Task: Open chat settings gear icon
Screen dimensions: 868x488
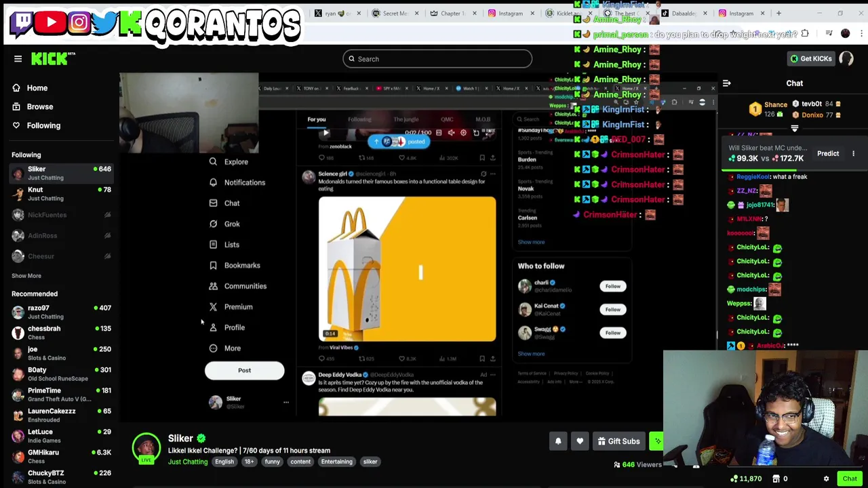Action: [x=826, y=479]
